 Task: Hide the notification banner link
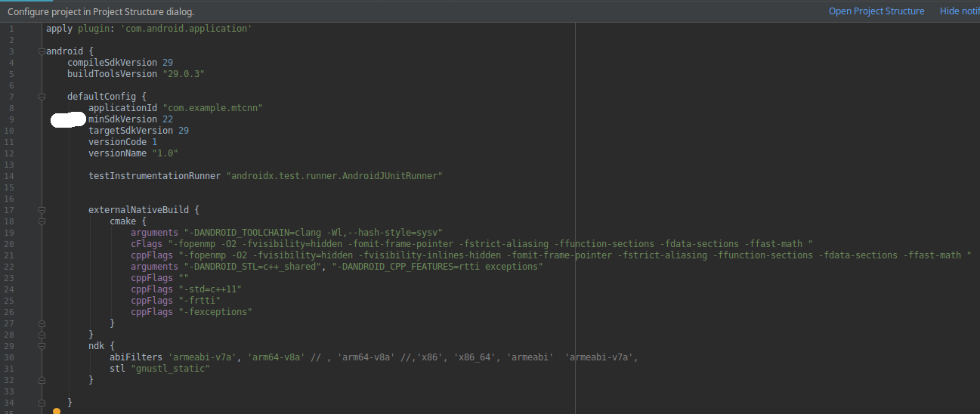960,11
